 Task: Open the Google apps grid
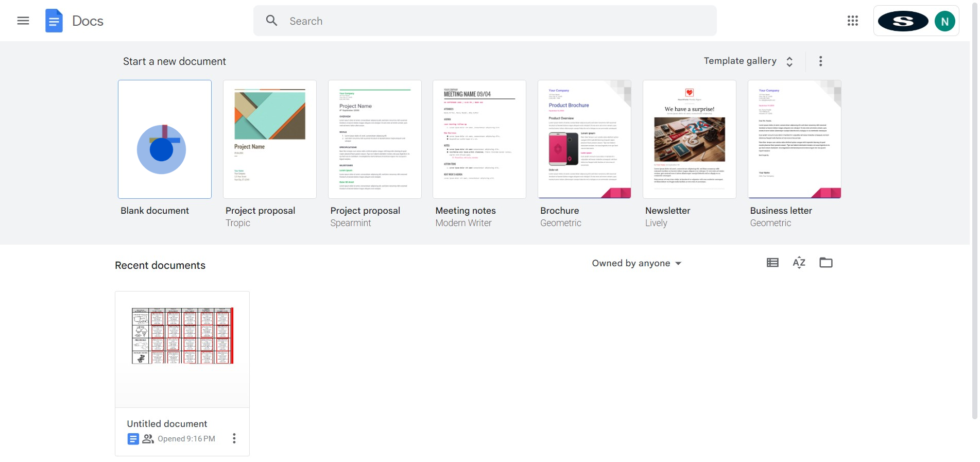(852, 21)
